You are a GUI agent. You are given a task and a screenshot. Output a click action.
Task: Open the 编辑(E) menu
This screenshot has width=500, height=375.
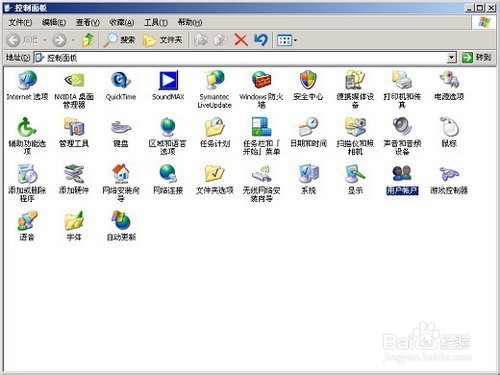54,22
